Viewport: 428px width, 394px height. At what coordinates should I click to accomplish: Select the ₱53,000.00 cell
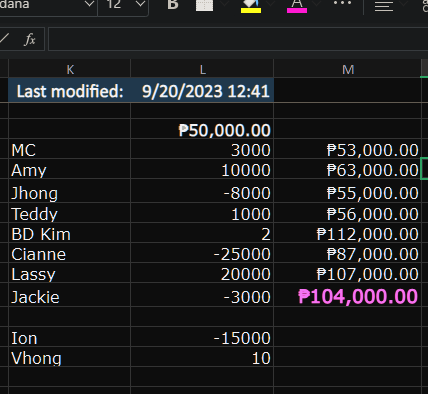tap(347, 149)
